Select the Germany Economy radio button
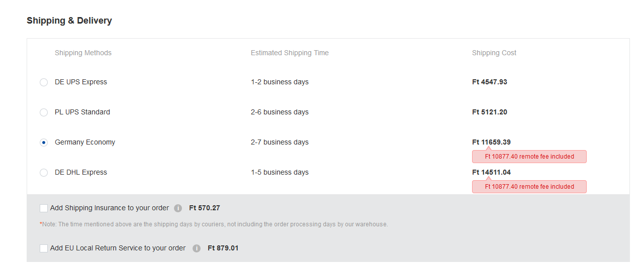The image size is (644, 271). click(44, 143)
